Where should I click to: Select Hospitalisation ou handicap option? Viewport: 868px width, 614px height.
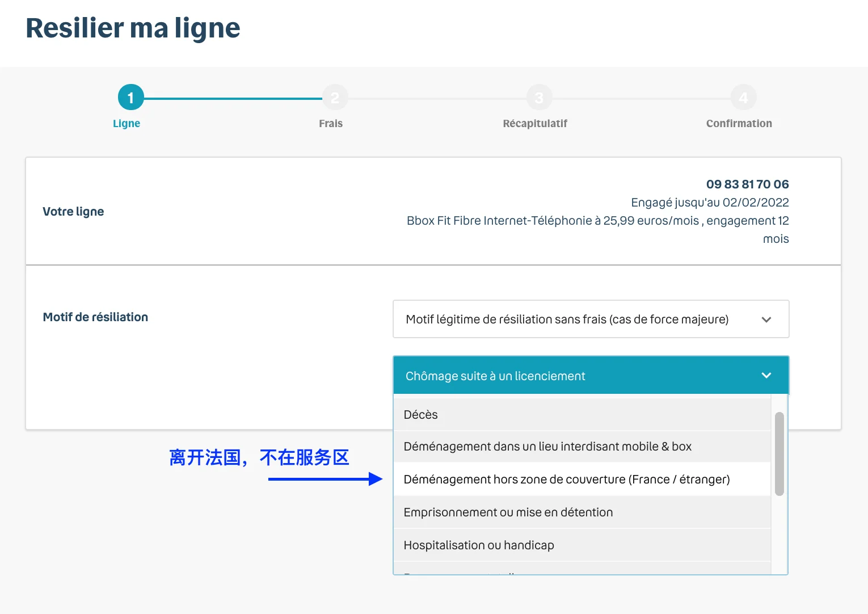pyautogui.click(x=582, y=545)
